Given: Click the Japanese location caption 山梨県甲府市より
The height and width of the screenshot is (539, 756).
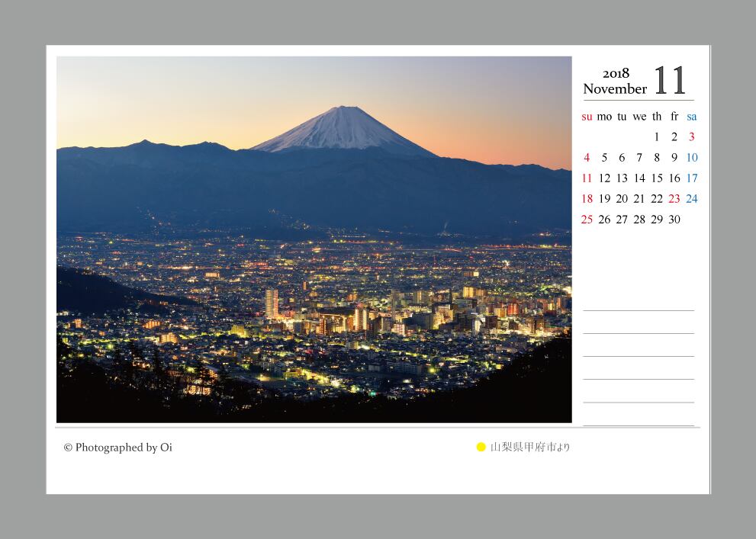Looking at the screenshot, I should tap(529, 448).
